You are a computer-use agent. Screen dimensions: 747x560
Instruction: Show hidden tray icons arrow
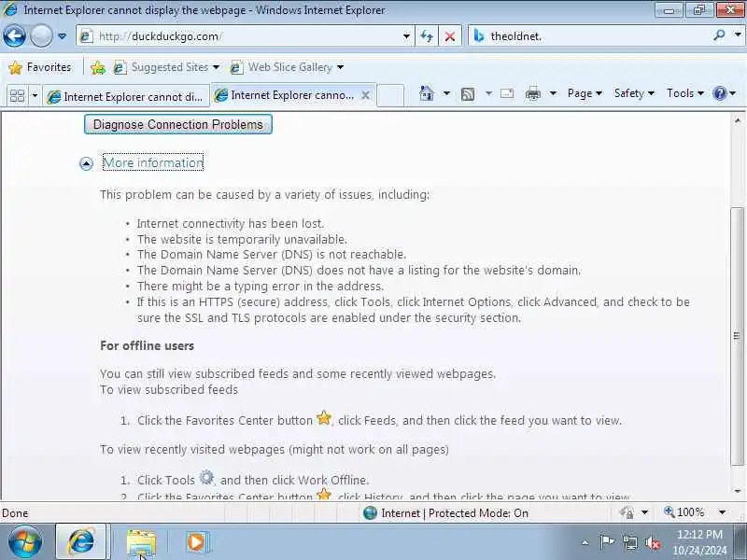click(x=585, y=542)
